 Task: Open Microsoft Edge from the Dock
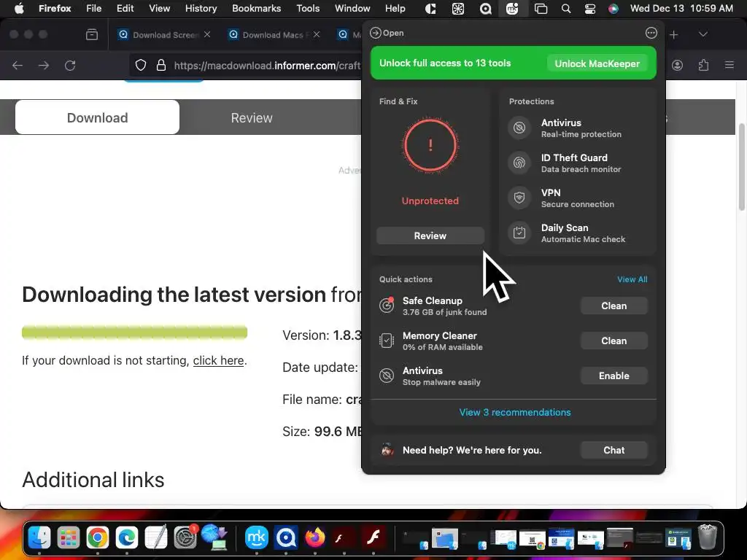(x=127, y=537)
